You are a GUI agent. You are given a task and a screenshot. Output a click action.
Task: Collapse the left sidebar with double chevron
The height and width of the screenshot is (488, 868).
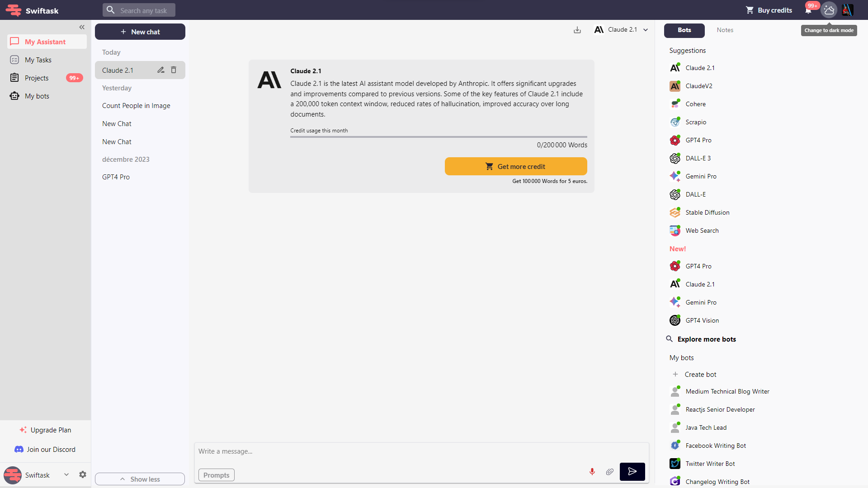tap(82, 27)
